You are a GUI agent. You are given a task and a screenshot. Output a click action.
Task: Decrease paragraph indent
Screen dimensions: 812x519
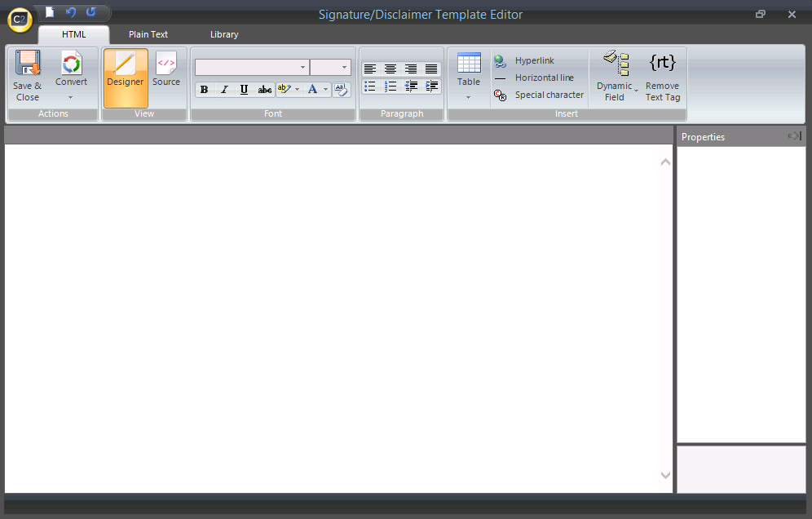[x=411, y=86]
